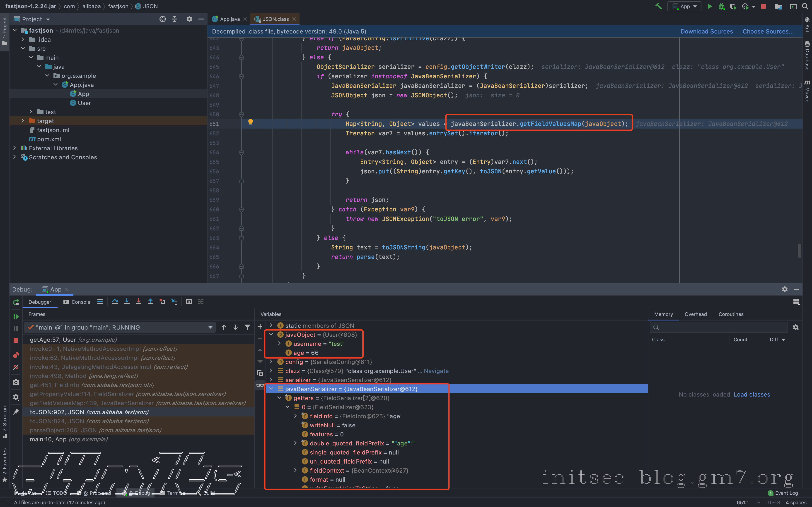812x507 pixels.
Task: Collapse the javaBeanSerializer variable node
Action: click(271, 389)
